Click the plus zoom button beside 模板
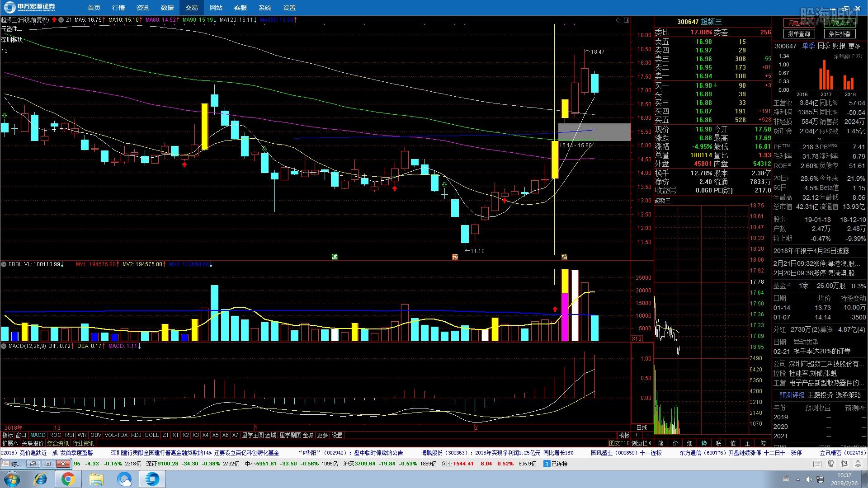 click(637, 435)
